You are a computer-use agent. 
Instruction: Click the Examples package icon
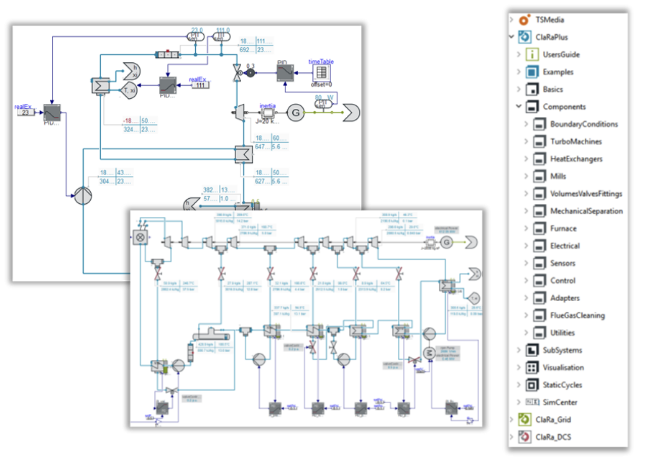tap(532, 72)
